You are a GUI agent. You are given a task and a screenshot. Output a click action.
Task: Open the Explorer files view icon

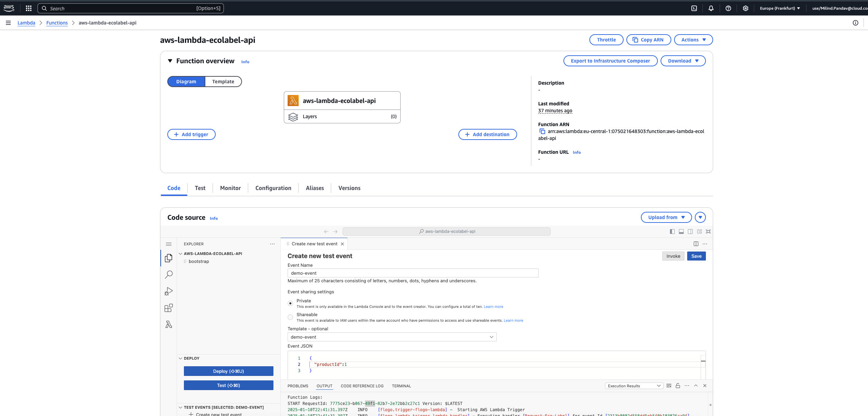click(x=169, y=258)
